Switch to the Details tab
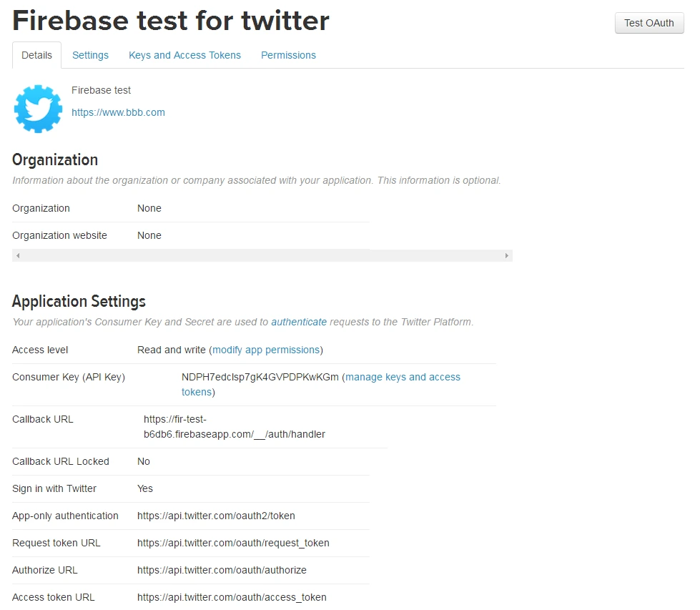 point(36,55)
